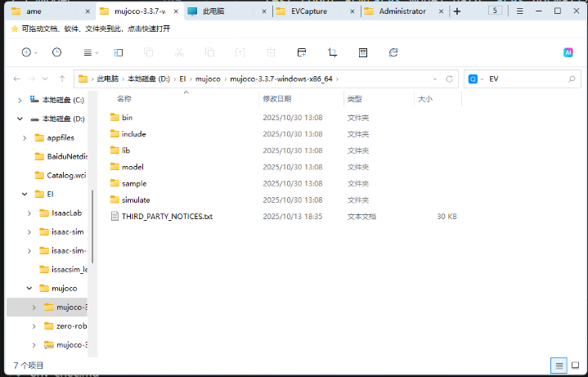Open the AI assistant icon
The image size is (588, 377).
(568, 52)
